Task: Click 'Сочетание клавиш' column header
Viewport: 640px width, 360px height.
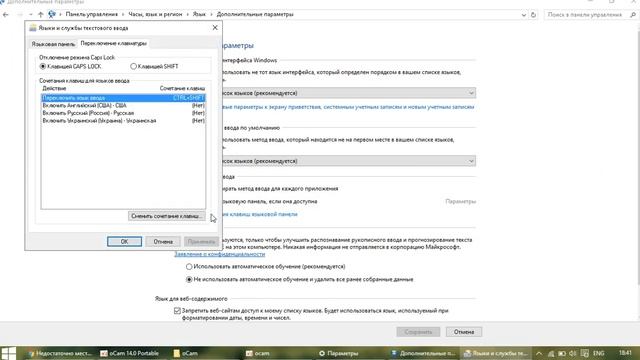Action: pyautogui.click(x=182, y=88)
